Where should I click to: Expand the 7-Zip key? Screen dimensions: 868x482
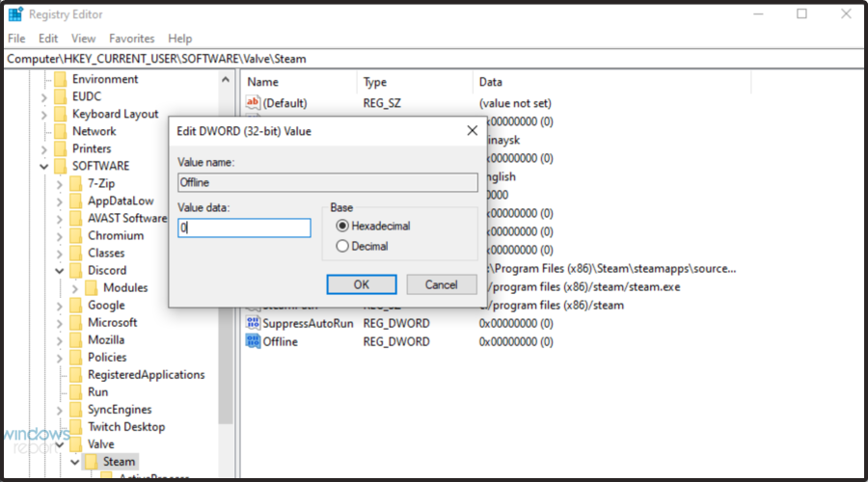point(59,184)
